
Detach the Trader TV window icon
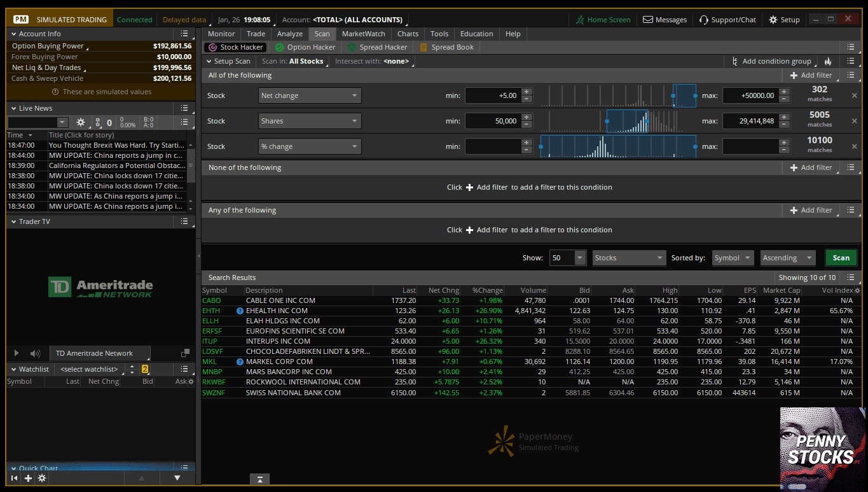point(185,353)
